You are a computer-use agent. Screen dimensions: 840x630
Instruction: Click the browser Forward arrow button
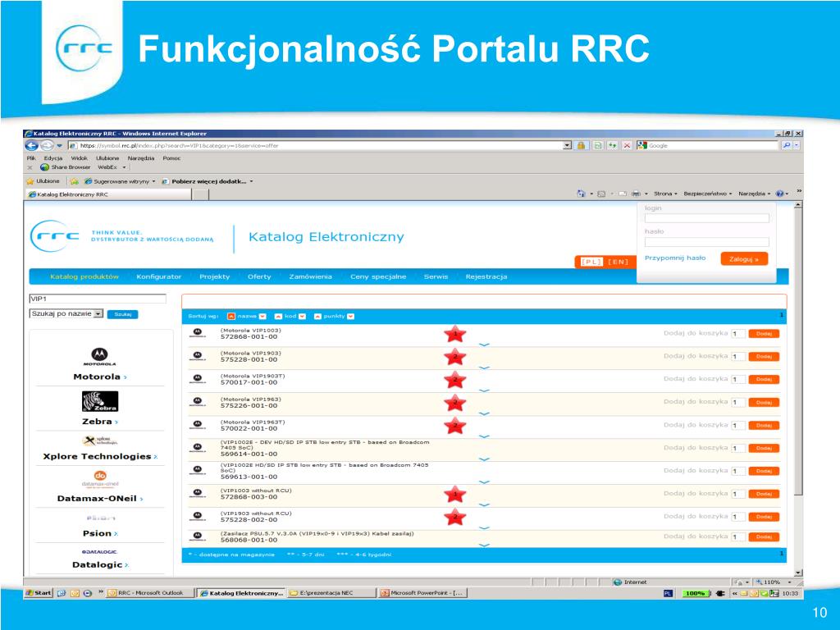(x=47, y=145)
